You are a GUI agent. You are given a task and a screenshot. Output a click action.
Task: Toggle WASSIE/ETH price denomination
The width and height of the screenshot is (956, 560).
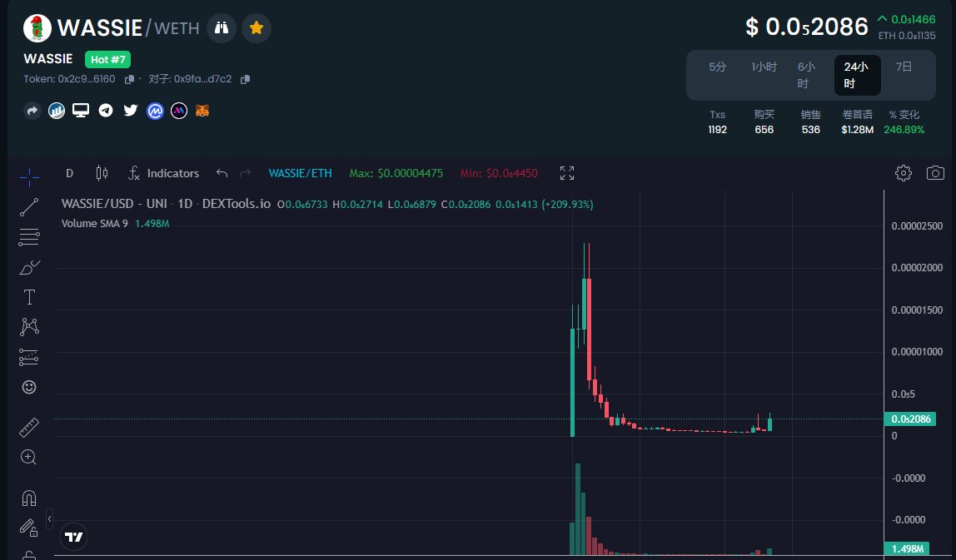click(300, 174)
